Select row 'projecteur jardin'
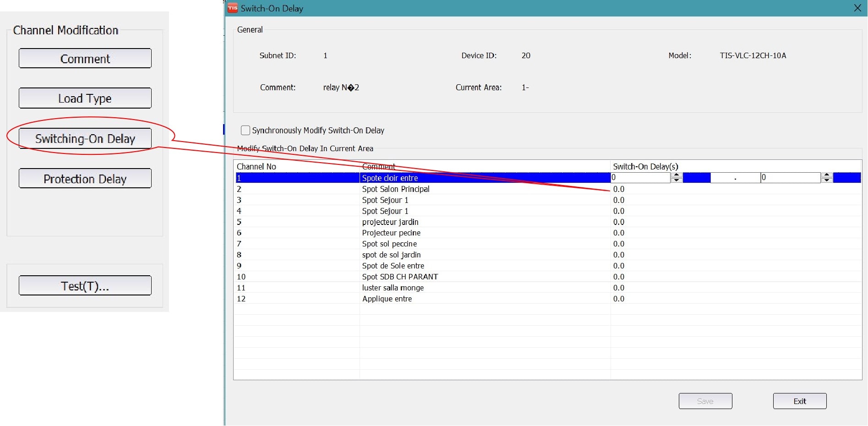This screenshot has width=868, height=426. click(548, 222)
